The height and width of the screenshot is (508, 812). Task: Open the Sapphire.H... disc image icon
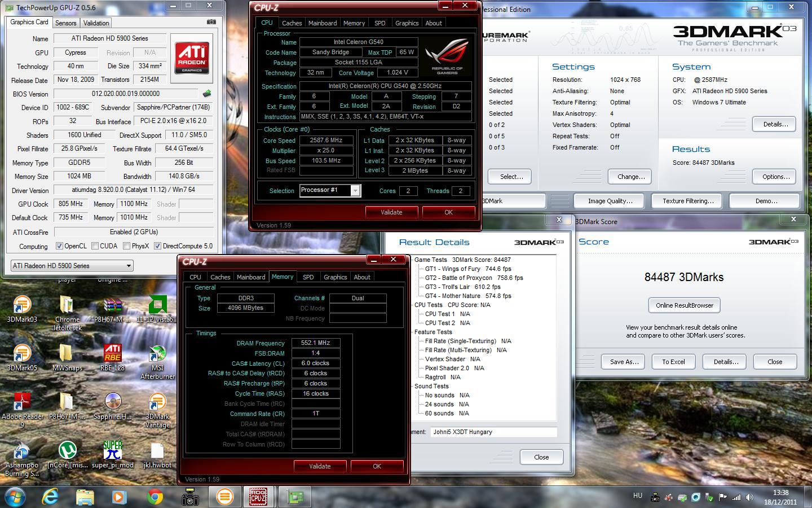click(x=113, y=406)
